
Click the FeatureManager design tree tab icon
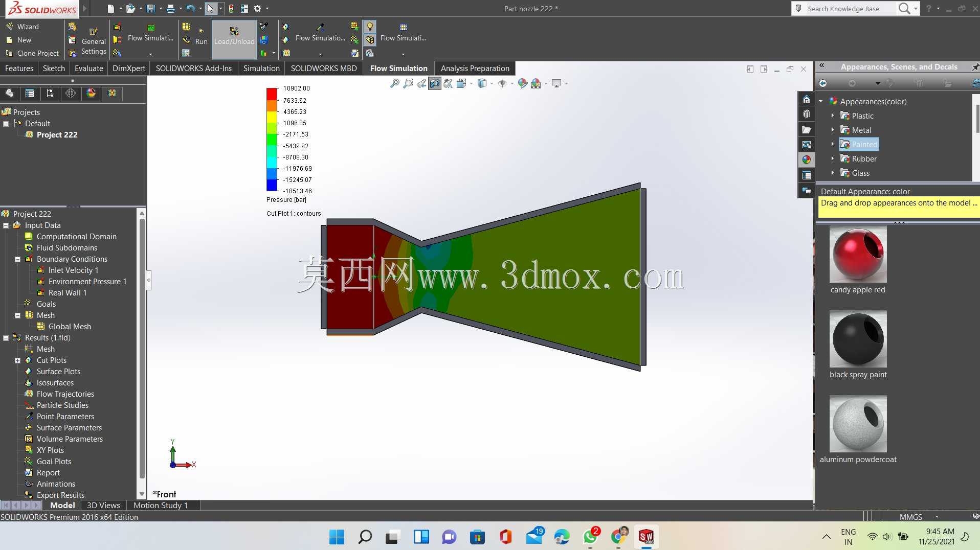9,93
